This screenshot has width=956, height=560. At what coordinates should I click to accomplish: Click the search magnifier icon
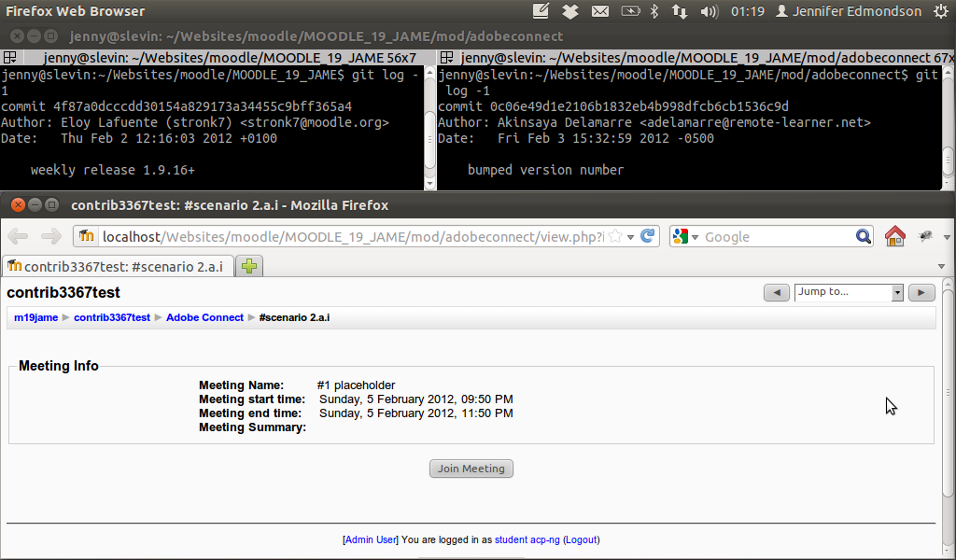pyautogui.click(x=864, y=236)
